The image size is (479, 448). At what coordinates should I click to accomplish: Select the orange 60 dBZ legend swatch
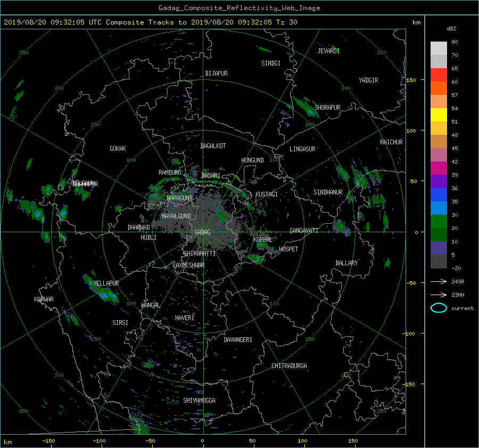click(x=439, y=88)
